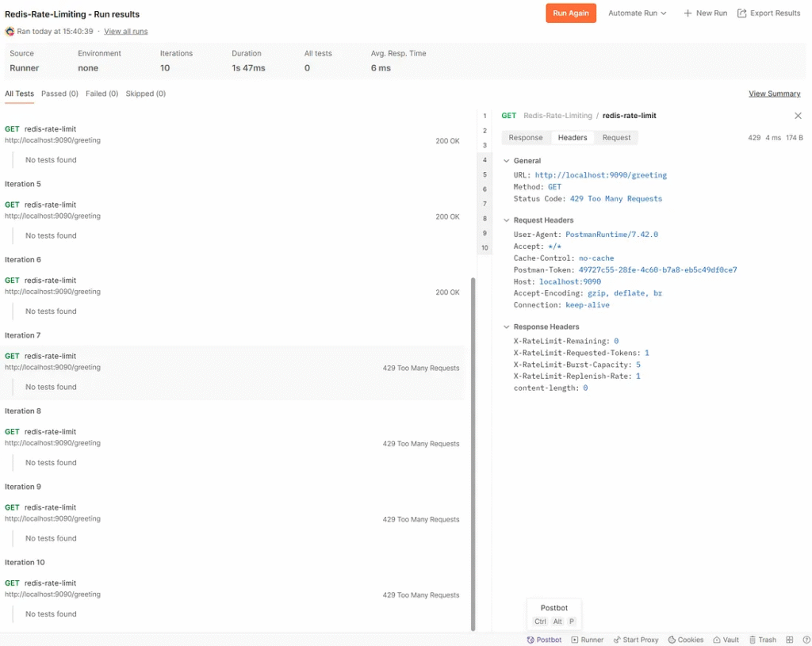Open Postbot from the status bar

coord(544,640)
